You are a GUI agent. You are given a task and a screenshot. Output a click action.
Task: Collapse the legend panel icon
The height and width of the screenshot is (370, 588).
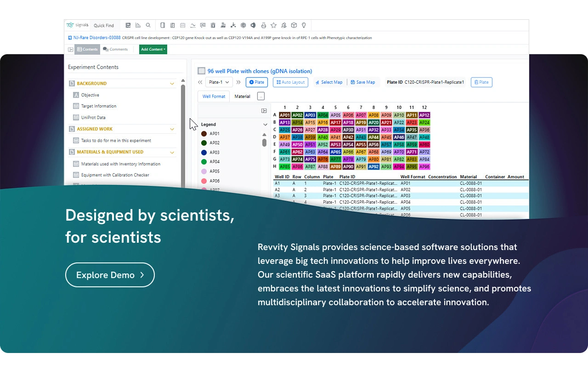(x=264, y=111)
